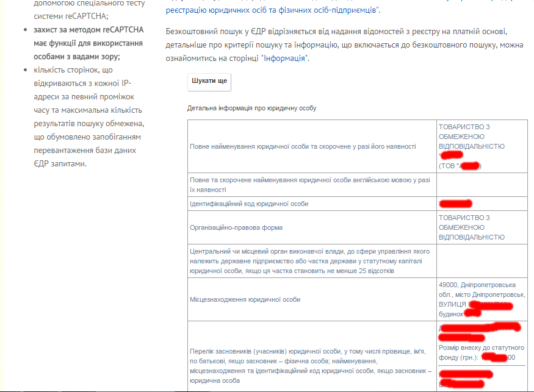Select 'ТОВАРИСТВО З ОБМЕЖЕНОЮ ВІДПОВІДАЛЬНІСТЮ' in Організаційно-правова форма row

(472, 227)
